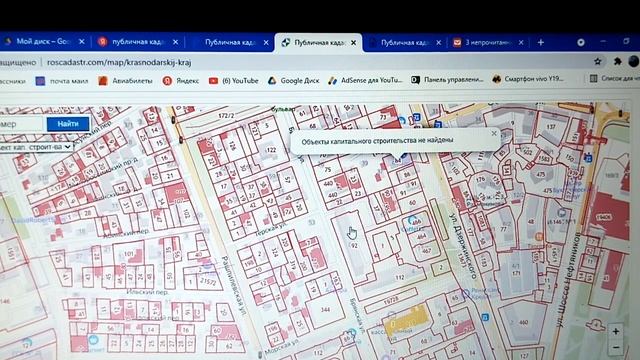Switch to the 3 непрочитанных mail tab

[488, 42]
